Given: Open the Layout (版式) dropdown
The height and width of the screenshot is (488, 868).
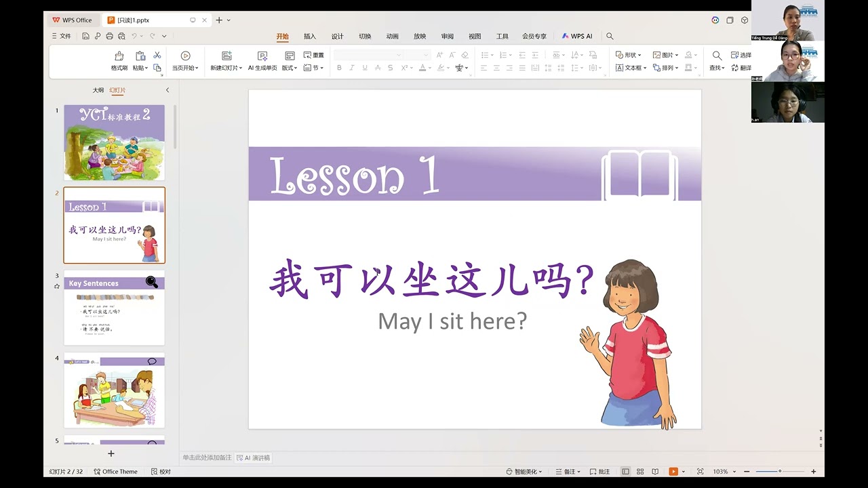Looking at the screenshot, I should click(290, 68).
